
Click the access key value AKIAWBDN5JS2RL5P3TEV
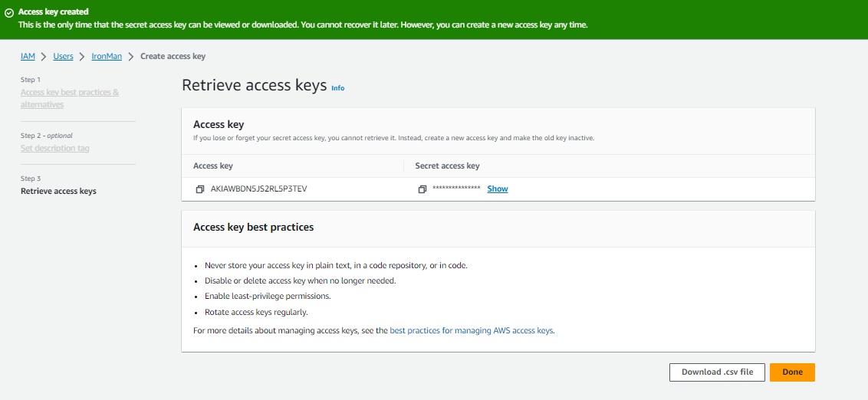point(258,189)
